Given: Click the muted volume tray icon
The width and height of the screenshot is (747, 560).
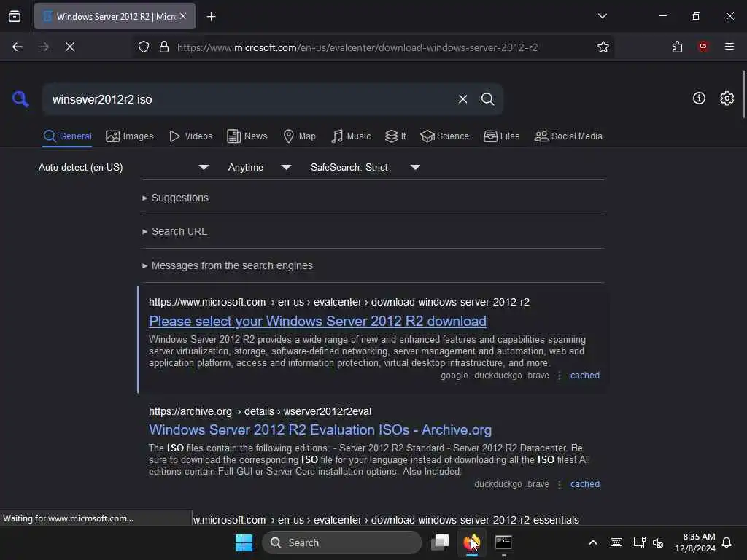Looking at the screenshot, I should point(659,542).
